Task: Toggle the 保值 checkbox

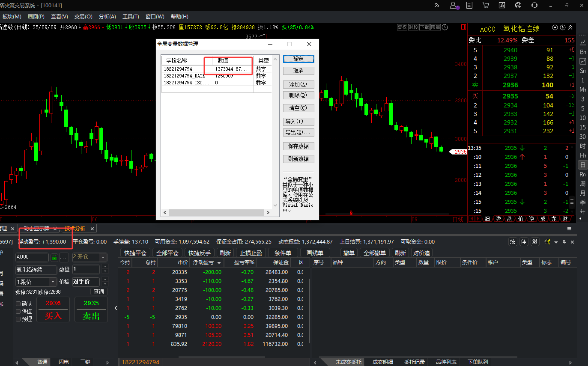Action: (x=18, y=311)
